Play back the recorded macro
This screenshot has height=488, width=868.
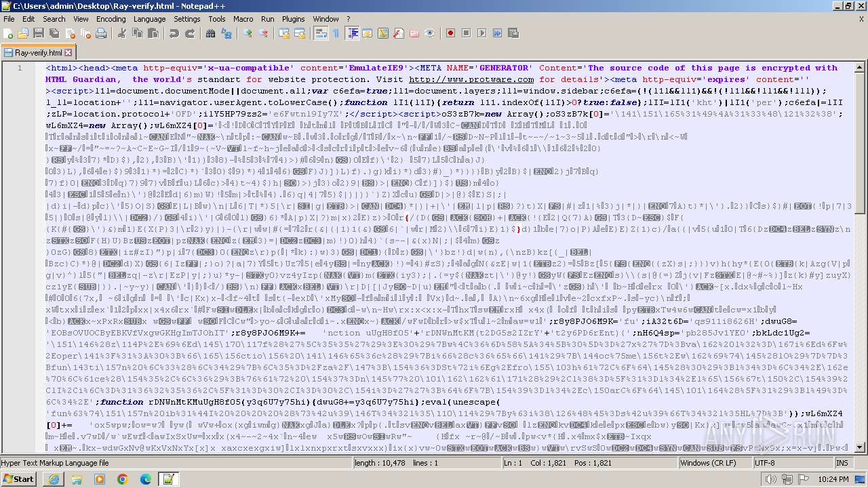coord(482,33)
